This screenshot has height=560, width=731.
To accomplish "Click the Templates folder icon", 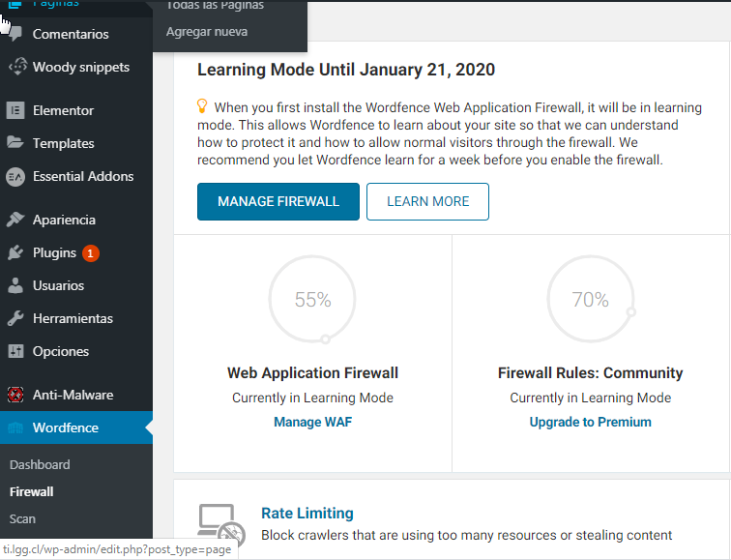I will pos(15,143).
